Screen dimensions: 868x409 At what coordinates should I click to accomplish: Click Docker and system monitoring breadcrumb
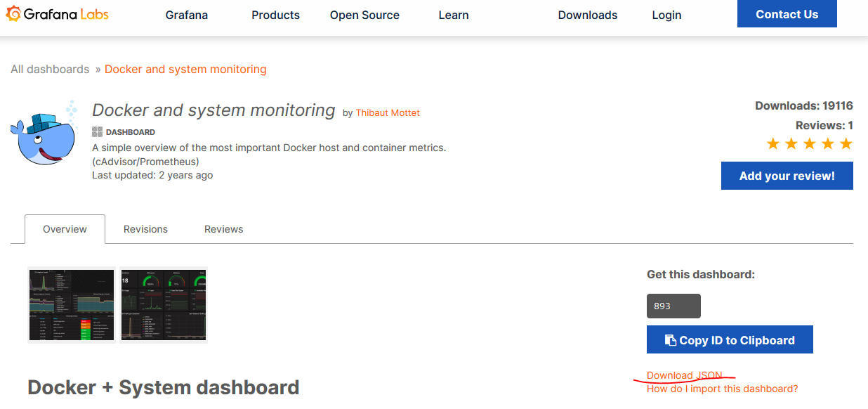click(x=185, y=69)
